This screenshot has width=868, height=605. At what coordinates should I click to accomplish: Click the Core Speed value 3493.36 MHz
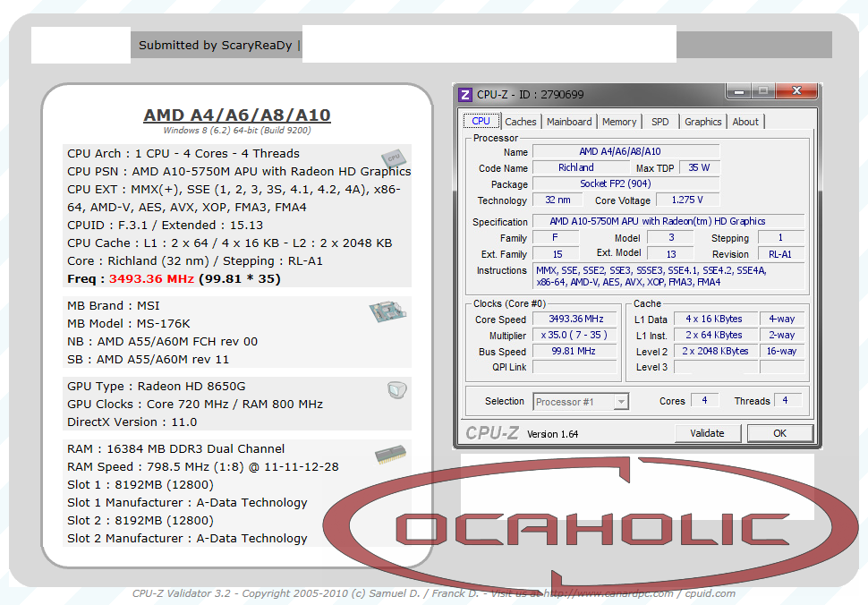(575, 319)
